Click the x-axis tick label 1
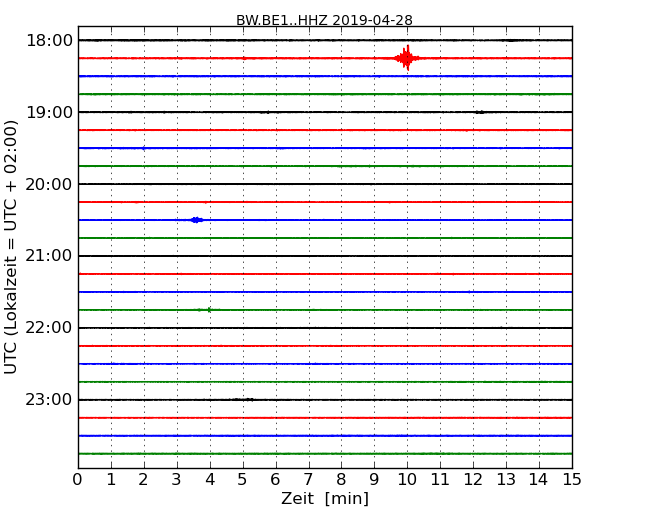The width and height of the screenshot is (650, 520). [x=111, y=480]
